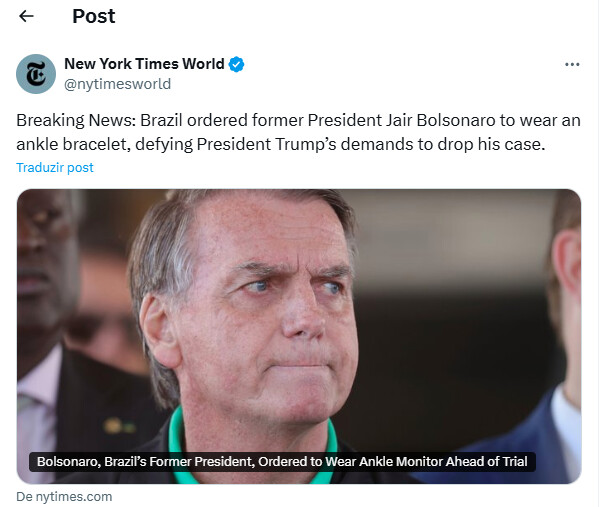Click the Breaking News tweet text first line
Viewport: 600px width, 507px height.
tap(298, 121)
